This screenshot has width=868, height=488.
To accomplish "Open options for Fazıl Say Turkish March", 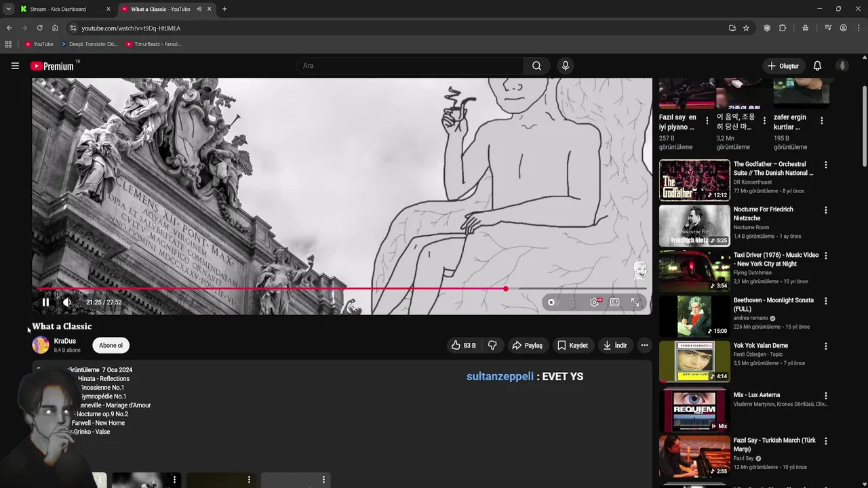I will (825, 441).
